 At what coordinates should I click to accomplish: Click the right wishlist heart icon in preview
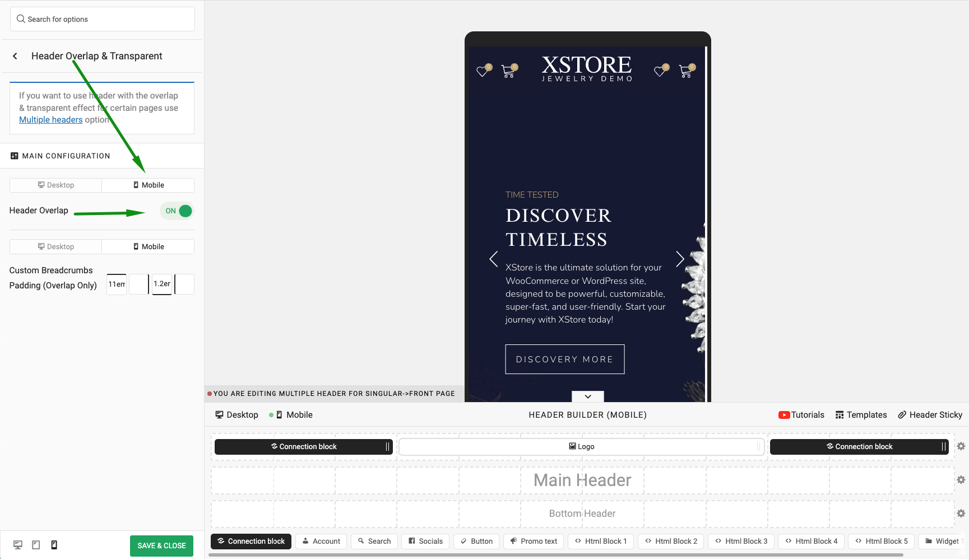click(x=660, y=71)
